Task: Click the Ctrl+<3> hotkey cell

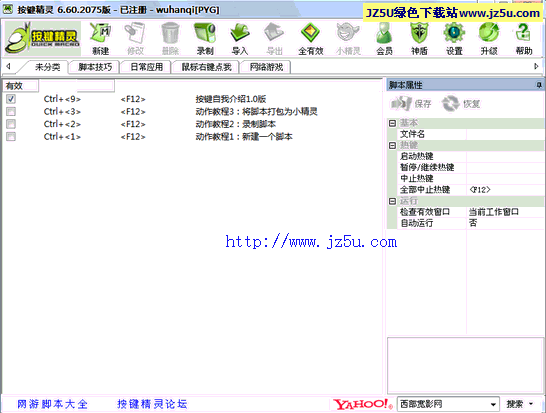Action: pyautogui.click(x=62, y=111)
